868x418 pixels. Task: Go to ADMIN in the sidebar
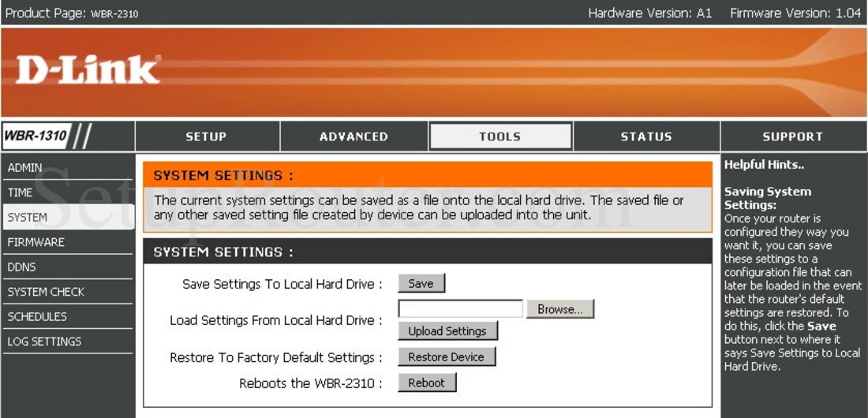tap(67, 167)
